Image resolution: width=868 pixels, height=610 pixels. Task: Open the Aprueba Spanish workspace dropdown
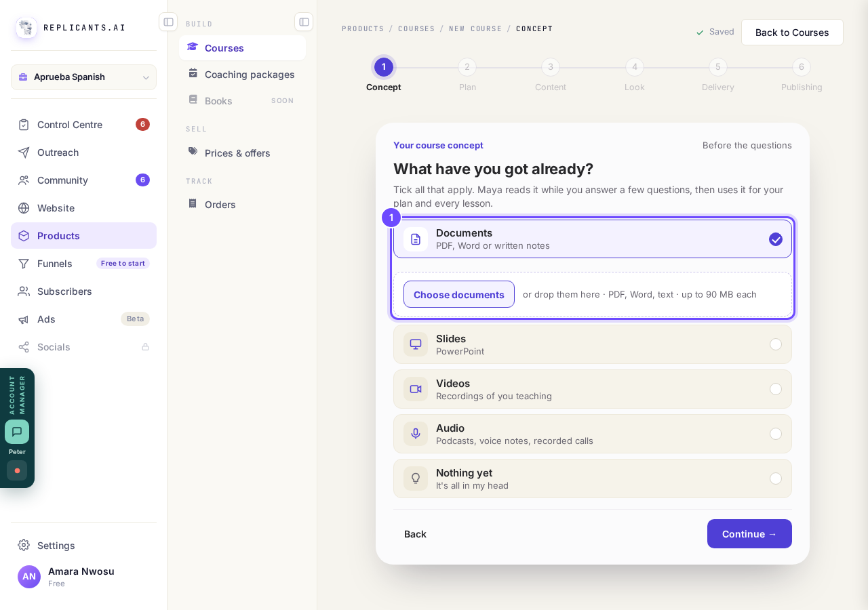pyautogui.click(x=83, y=77)
